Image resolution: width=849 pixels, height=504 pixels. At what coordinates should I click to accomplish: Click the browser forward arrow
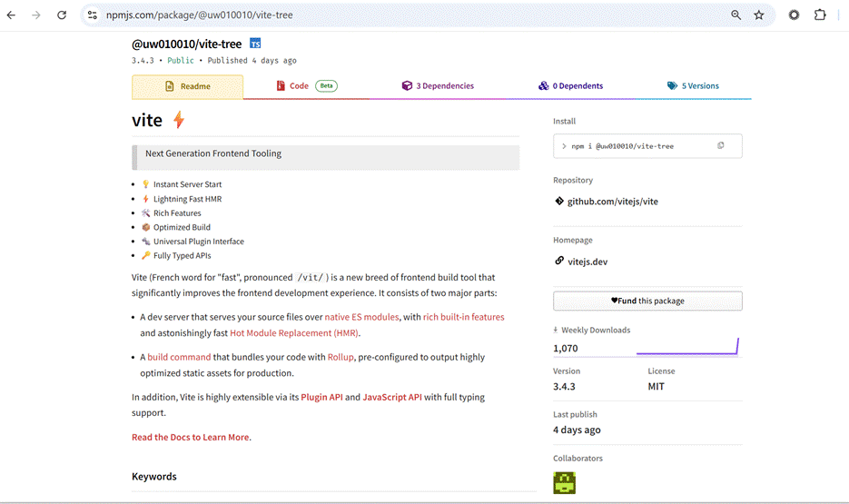(x=36, y=15)
